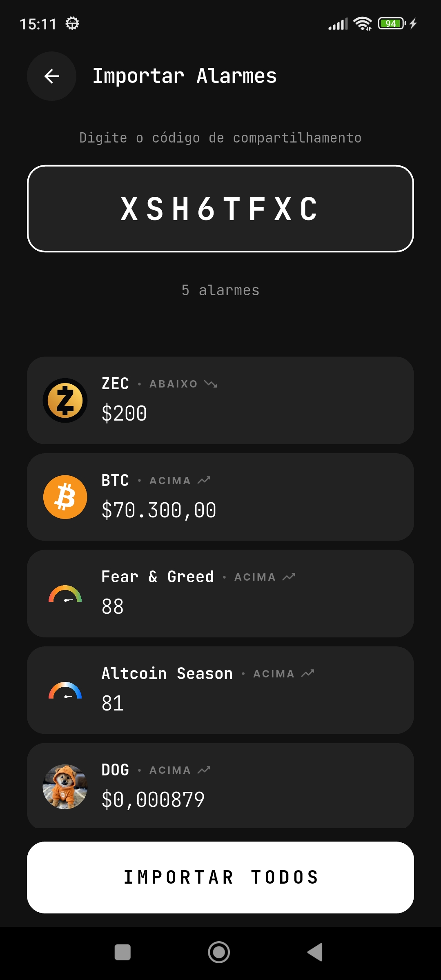
Task: Tap the settings gear in status bar
Action: [x=72, y=24]
